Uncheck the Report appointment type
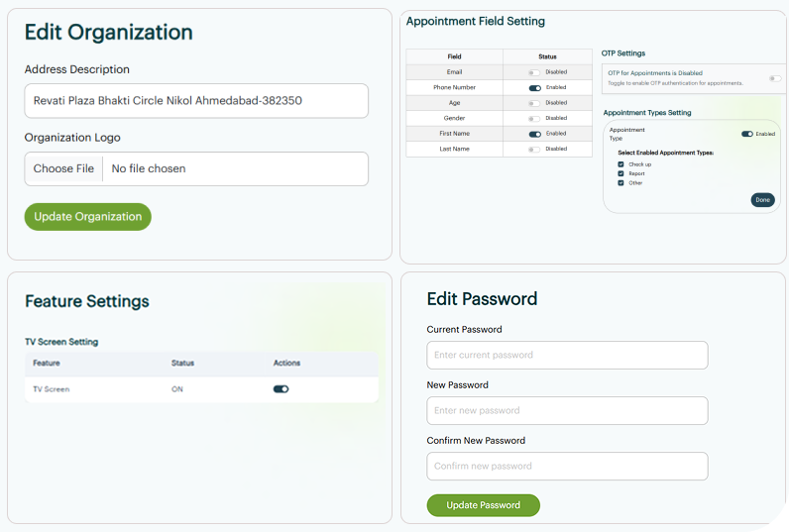The width and height of the screenshot is (789, 532). (x=621, y=173)
